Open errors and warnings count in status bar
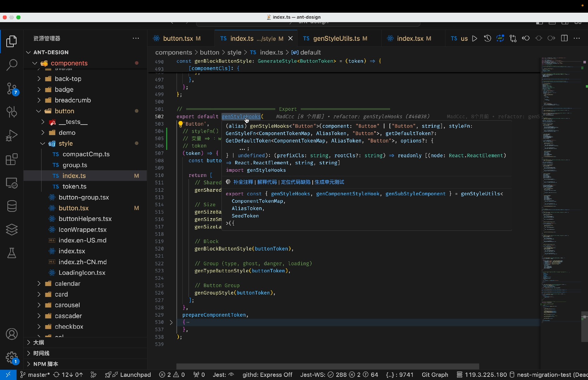 (172, 375)
